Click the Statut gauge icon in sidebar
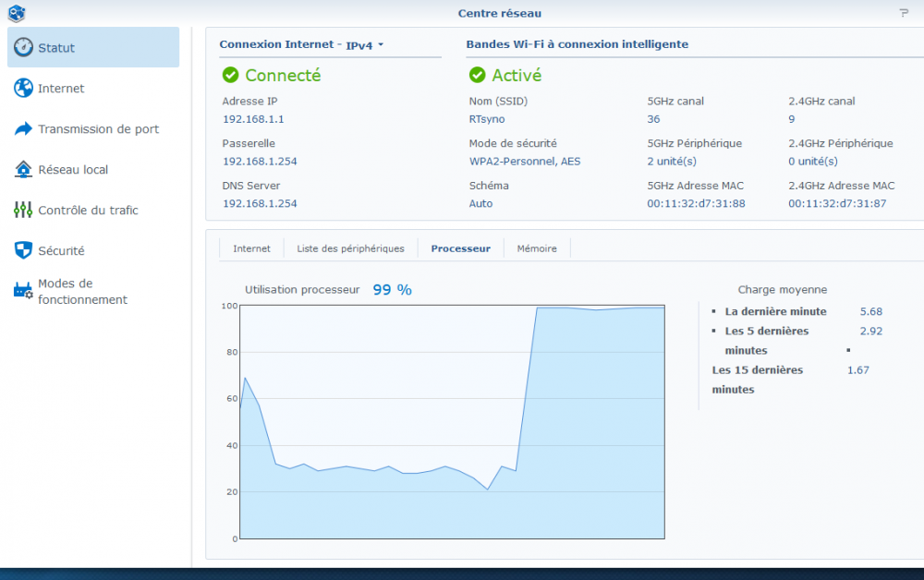The height and width of the screenshot is (580, 924). pyautogui.click(x=23, y=47)
